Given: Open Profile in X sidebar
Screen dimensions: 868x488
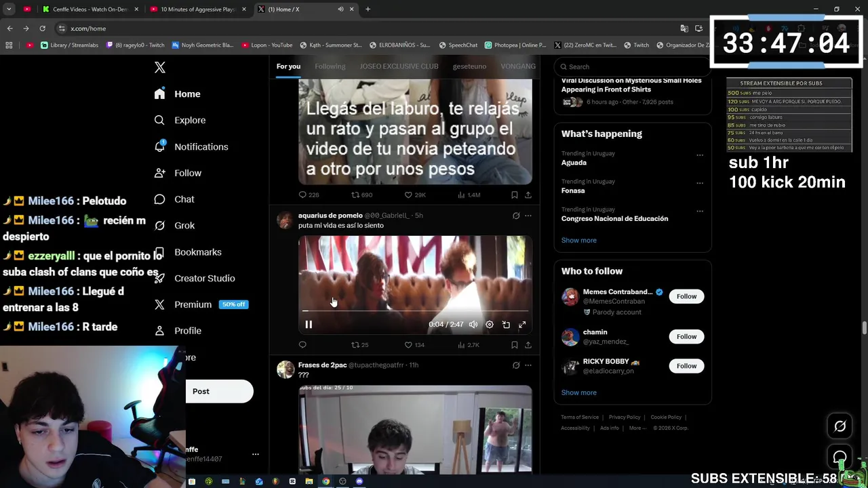Looking at the screenshot, I should pyautogui.click(x=178, y=331).
